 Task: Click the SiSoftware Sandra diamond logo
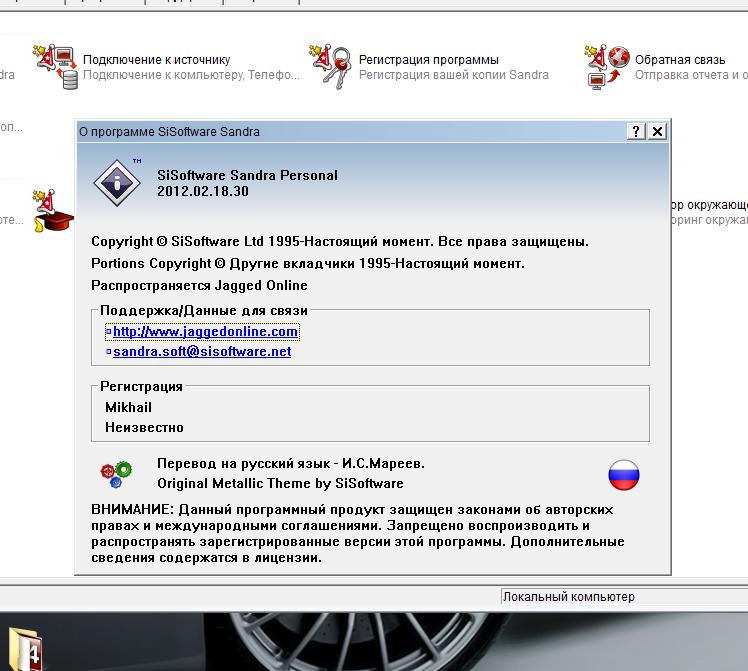click(x=117, y=183)
